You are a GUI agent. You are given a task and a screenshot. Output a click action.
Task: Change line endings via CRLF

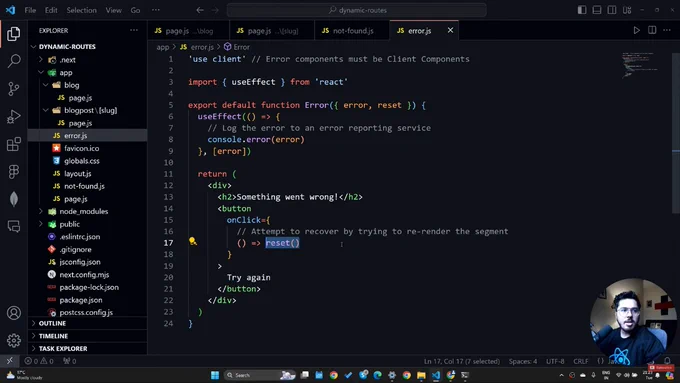pos(581,361)
